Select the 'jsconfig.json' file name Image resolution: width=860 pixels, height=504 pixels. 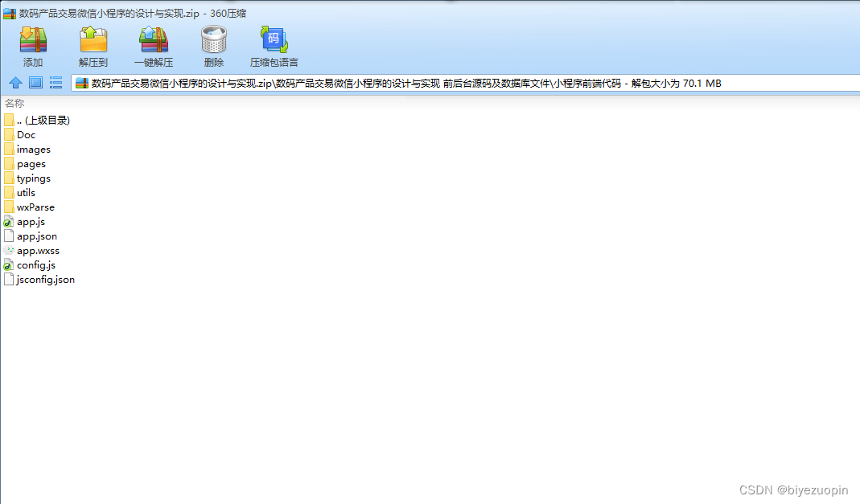click(46, 280)
